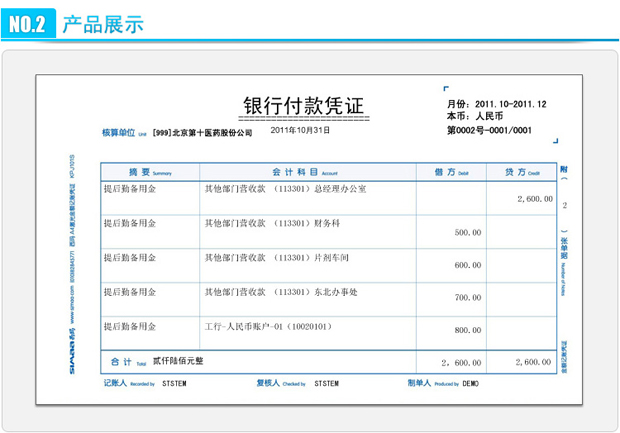Click the 产品展示 section heading
This screenshot has width=620, height=433.
coord(103,24)
